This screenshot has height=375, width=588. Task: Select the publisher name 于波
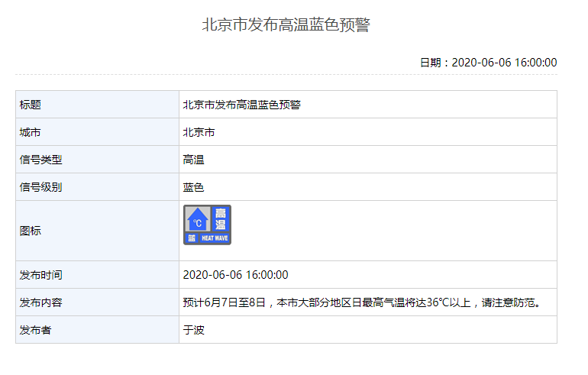point(193,330)
